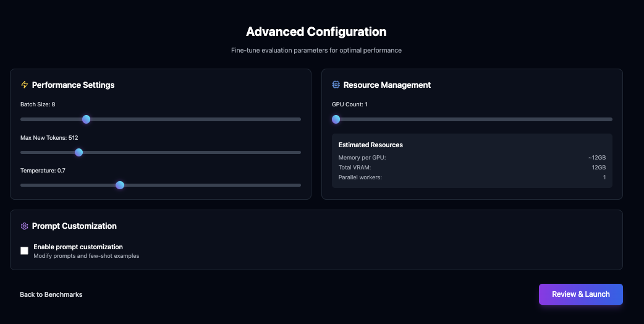Screen dimensions: 644x324
Task: Click the gear icon beside Prompt Customization
Action: (x=25, y=226)
